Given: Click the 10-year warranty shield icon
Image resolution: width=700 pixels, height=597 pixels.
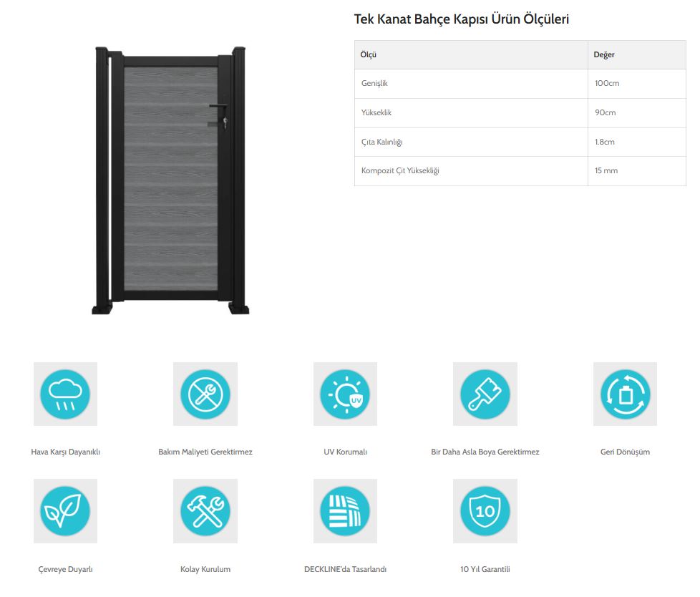Looking at the screenshot, I should tap(485, 511).
